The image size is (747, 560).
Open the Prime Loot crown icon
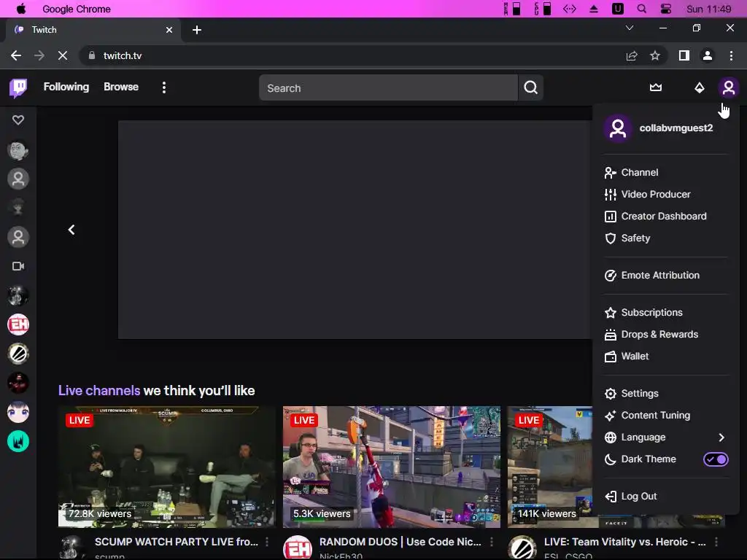[656, 87]
